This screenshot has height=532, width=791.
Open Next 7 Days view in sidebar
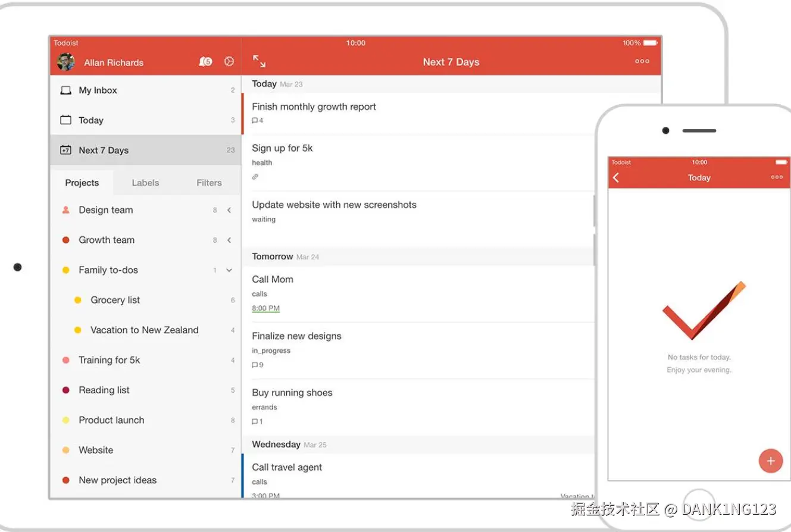[145, 150]
